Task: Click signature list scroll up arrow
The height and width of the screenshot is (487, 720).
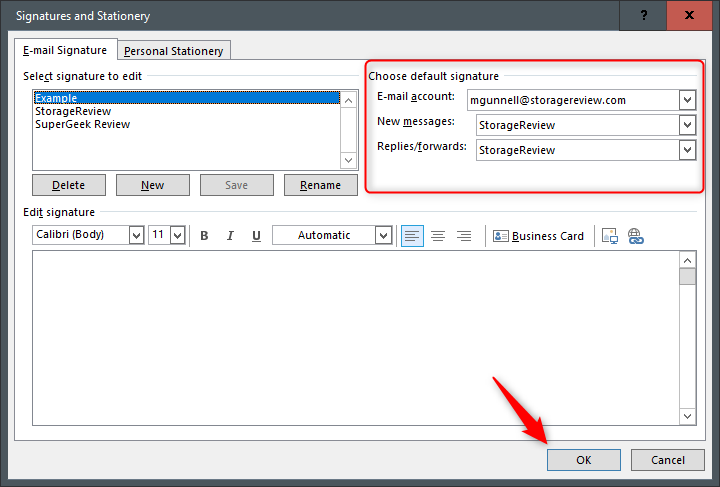Action: point(349,100)
